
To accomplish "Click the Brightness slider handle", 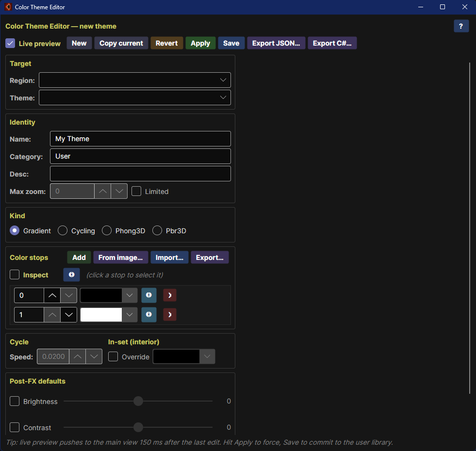I will (138, 401).
